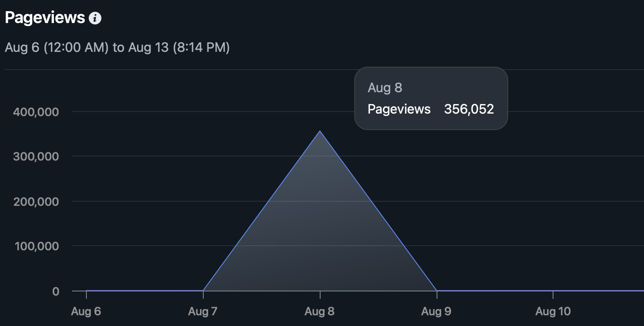
Task: Click the Aug 7 point where the line starts rising
Action: click(x=203, y=291)
